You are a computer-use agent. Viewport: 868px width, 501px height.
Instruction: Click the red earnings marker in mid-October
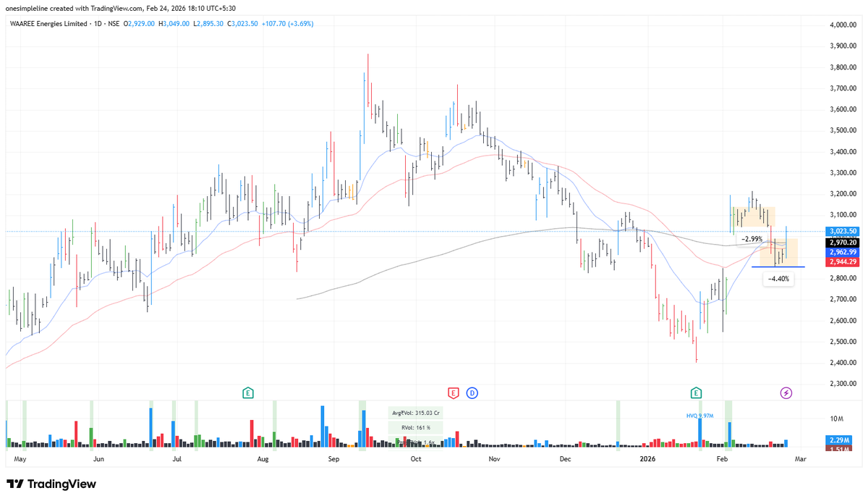(x=454, y=392)
